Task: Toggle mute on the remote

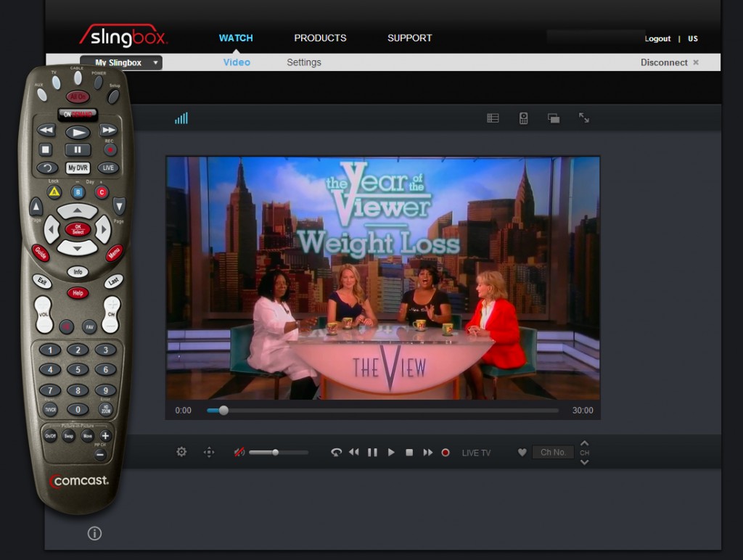Action: [66, 326]
